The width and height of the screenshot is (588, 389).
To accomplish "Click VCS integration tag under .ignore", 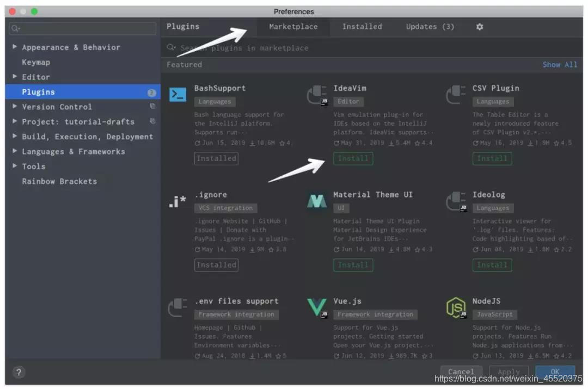I will click(x=225, y=208).
